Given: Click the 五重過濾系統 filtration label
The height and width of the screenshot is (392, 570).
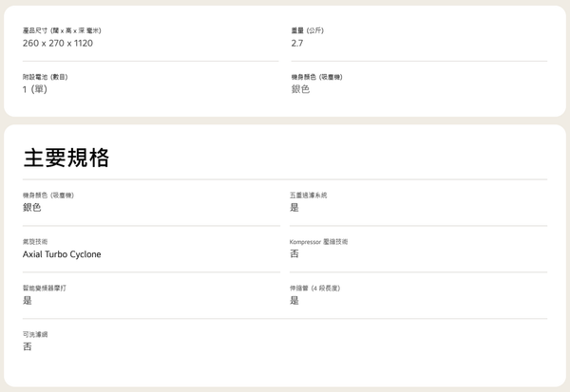Looking at the screenshot, I should point(308,196).
